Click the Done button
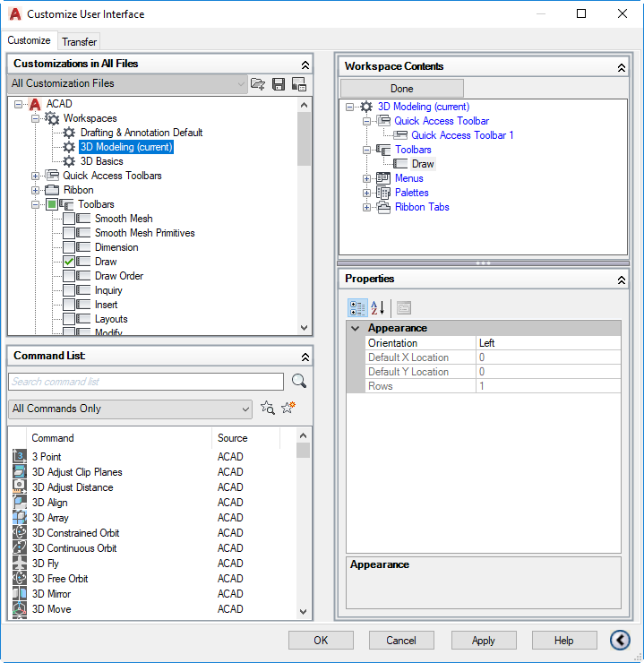Image resolution: width=644 pixels, height=663 pixels. (x=402, y=89)
